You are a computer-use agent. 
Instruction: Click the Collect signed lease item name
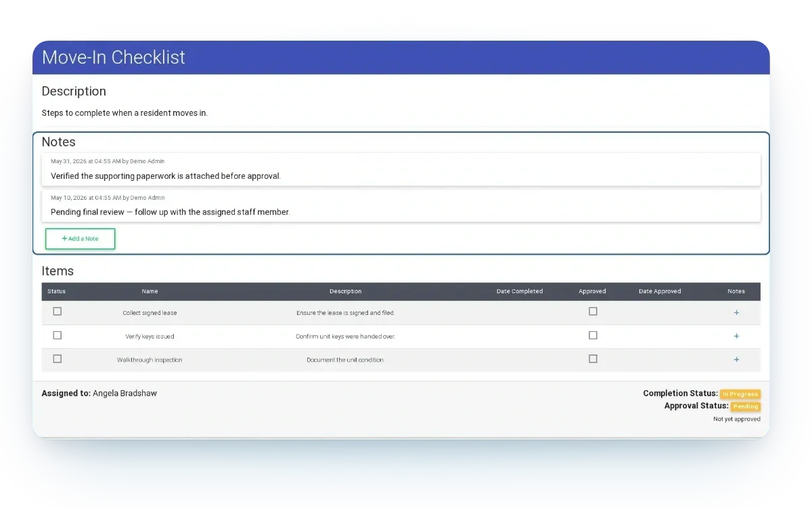pos(150,313)
